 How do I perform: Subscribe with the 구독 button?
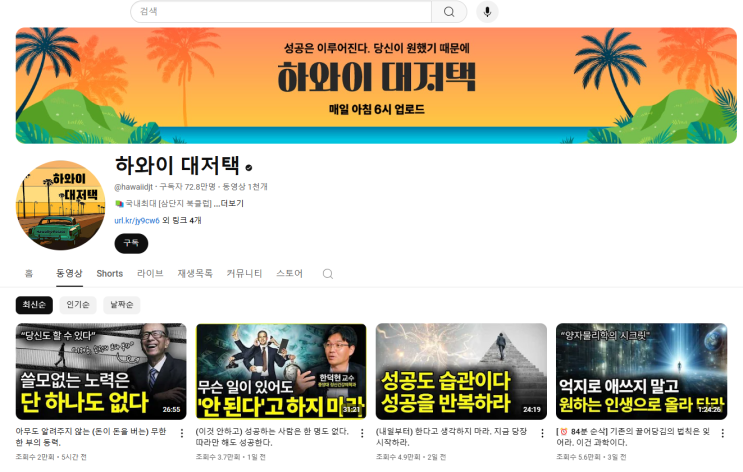[x=131, y=243]
